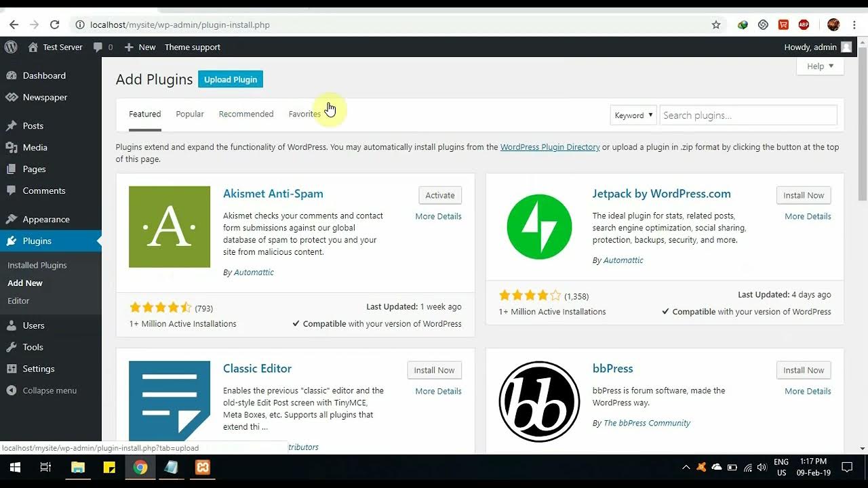Show hidden system tray icons chevron
This screenshot has height=488, width=868.
pos(686,468)
